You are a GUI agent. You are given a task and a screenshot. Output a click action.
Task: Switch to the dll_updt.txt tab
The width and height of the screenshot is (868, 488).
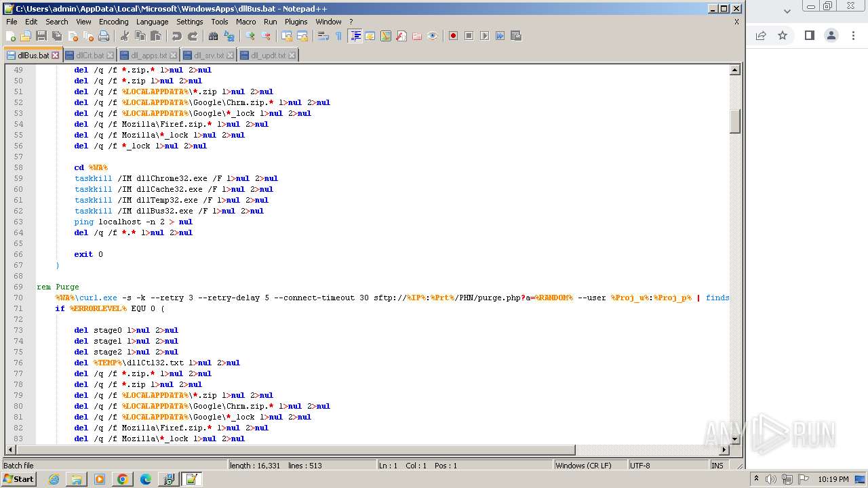(x=268, y=56)
